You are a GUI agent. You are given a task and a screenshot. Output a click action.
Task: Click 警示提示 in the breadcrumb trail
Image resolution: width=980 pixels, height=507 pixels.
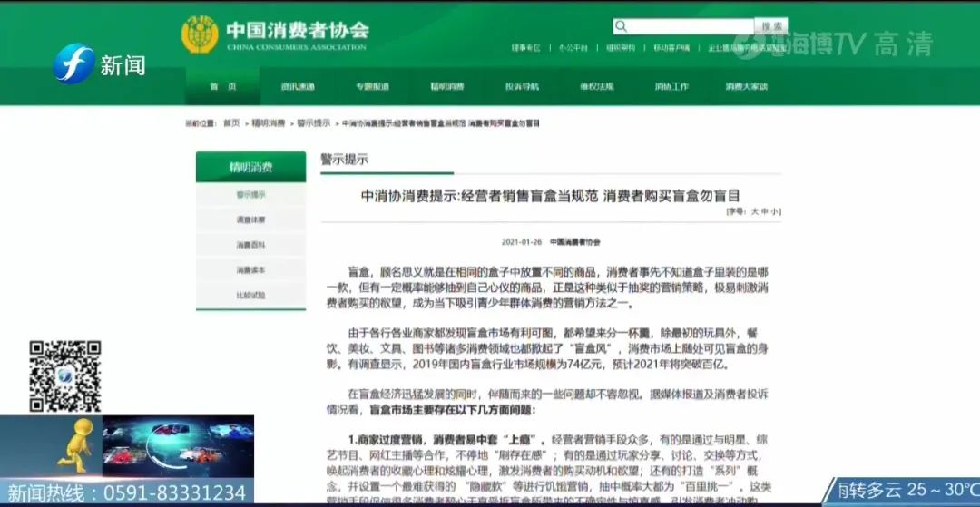click(x=314, y=123)
